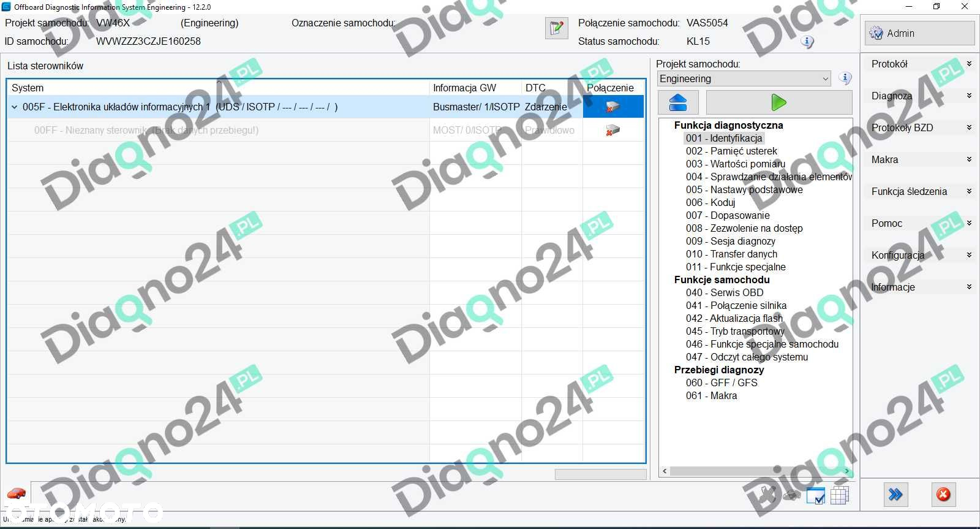Select 061 - Makra
The height and width of the screenshot is (529, 980).
point(711,395)
